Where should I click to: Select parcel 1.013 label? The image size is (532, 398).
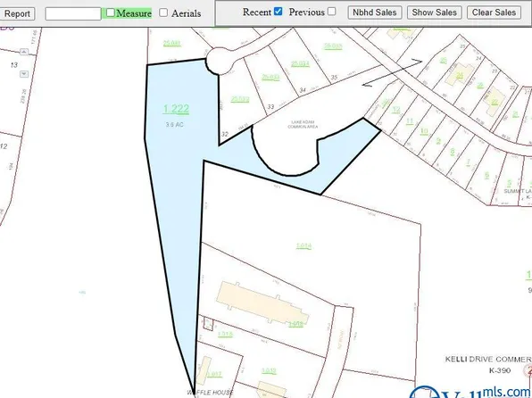(269, 371)
